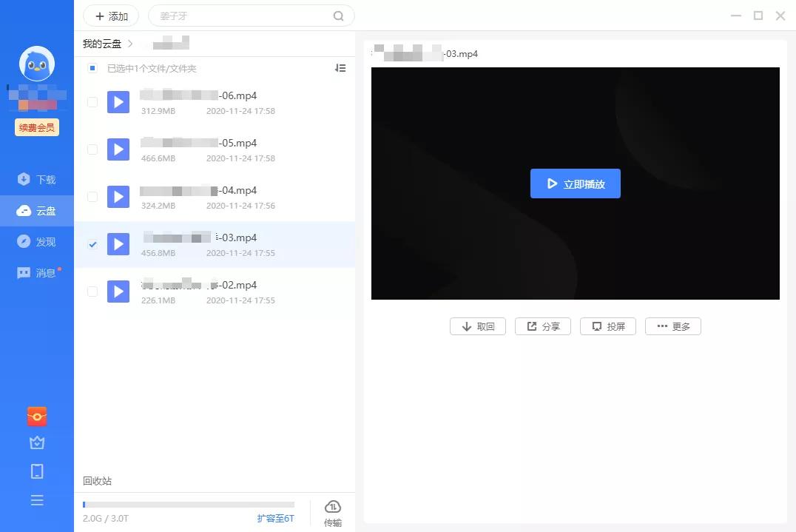Click the 立即播放 play now button
796x532 pixels.
click(x=575, y=183)
